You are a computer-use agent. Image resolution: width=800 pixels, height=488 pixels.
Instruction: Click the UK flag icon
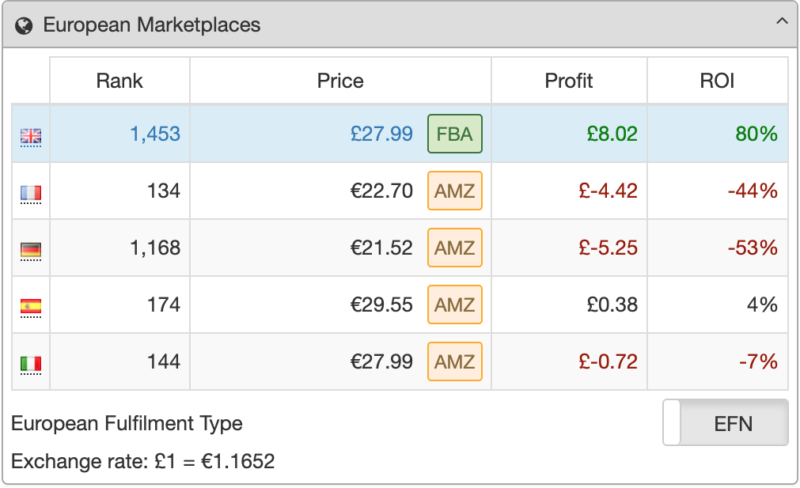(31, 136)
